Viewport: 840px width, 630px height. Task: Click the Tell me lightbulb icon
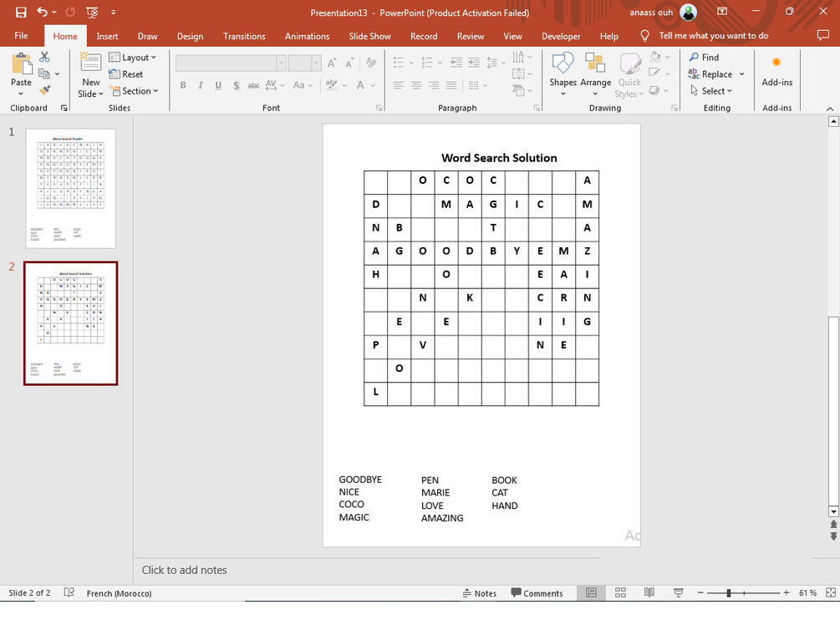click(x=645, y=36)
